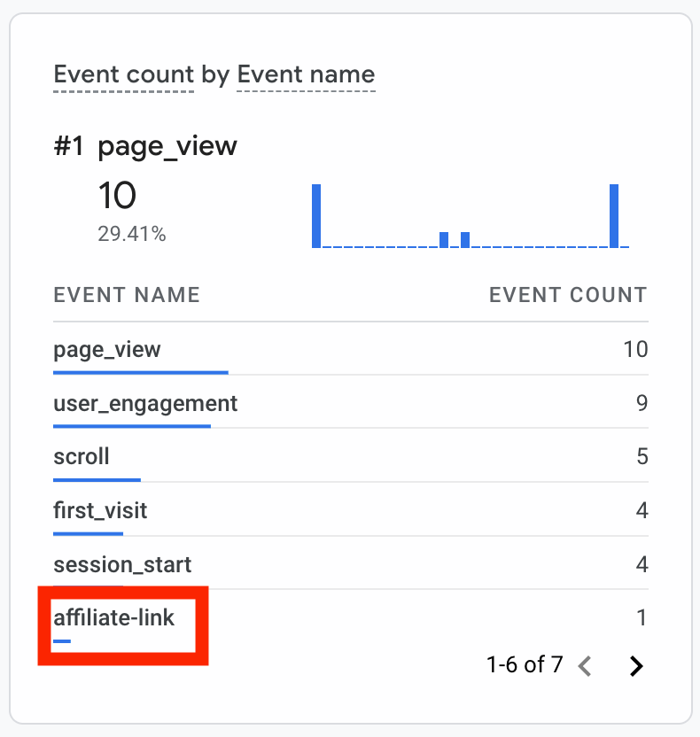
Task: Select the scroll event row
Action: coord(351,456)
